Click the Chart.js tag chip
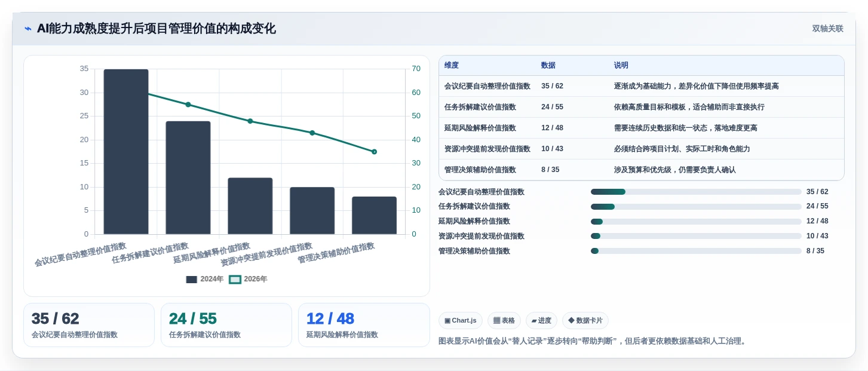Screen dimensions: 868x371 [461, 321]
